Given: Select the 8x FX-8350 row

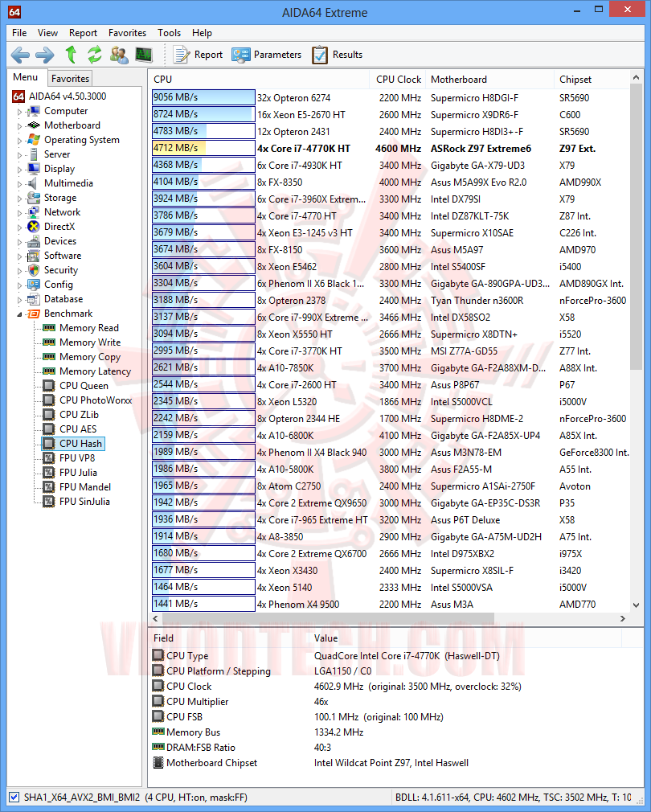Looking at the screenshot, I should [391, 182].
